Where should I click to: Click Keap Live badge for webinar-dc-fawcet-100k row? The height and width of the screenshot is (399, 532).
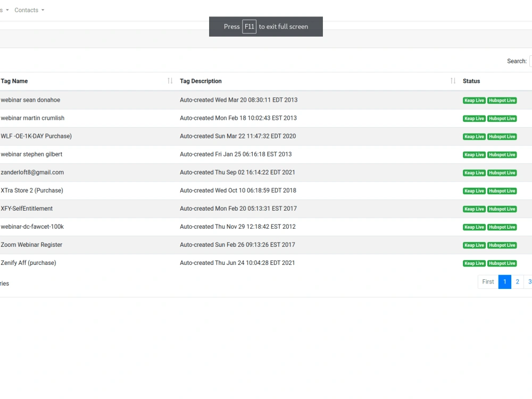pos(474,227)
